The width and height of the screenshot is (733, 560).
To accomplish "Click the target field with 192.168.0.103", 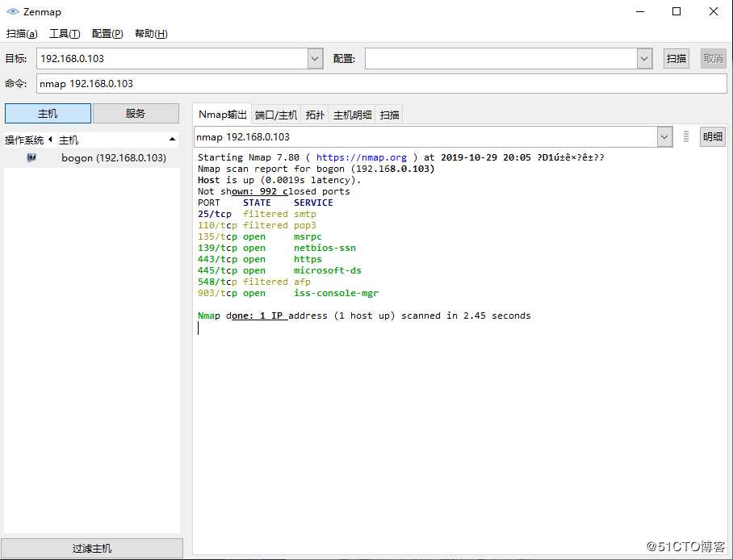I will pos(172,58).
